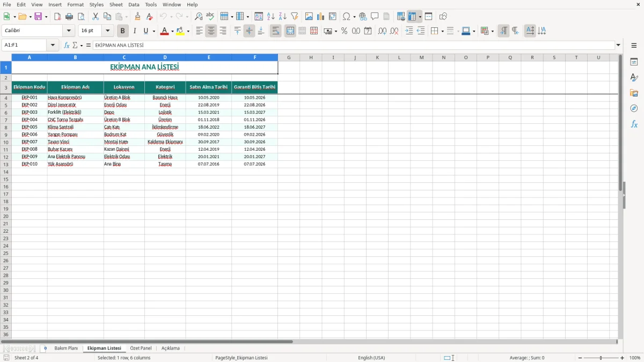Open the Font Size dropdown
The width and height of the screenshot is (644, 362).
click(108, 31)
